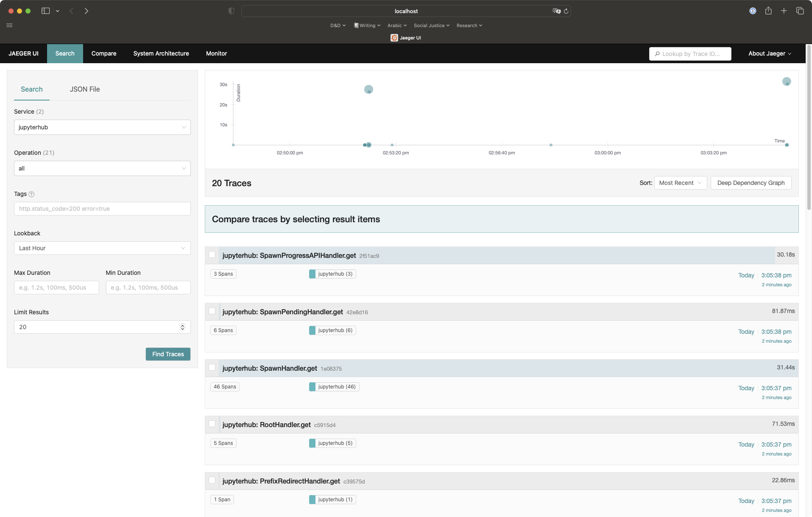Click the translate icon in address bar
812x517 pixels.
point(556,11)
